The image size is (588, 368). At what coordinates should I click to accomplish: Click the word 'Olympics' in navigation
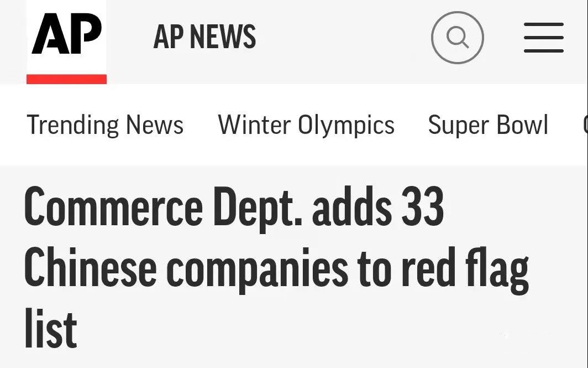tap(346, 126)
